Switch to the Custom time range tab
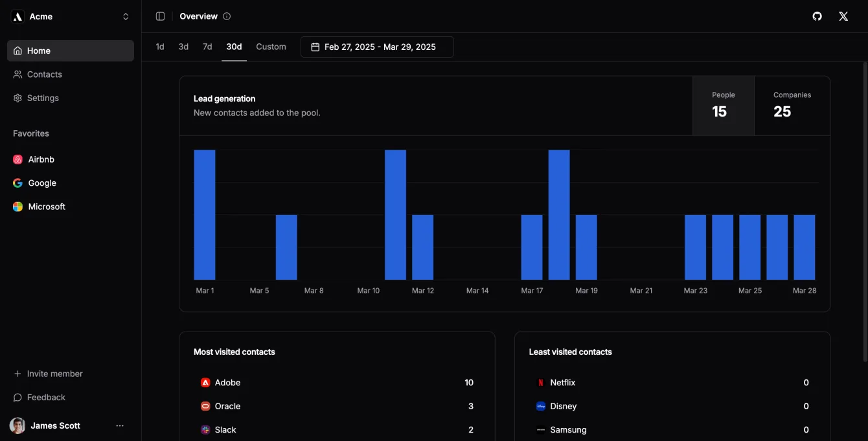This screenshot has width=868, height=441. point(271,46)
